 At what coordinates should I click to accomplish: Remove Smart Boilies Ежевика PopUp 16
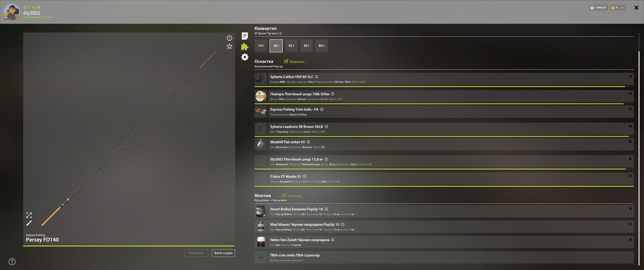pos(630,209)
